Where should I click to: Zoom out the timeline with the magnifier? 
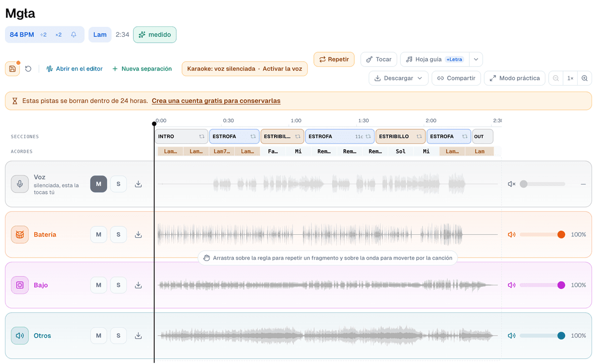coord(556,78)
